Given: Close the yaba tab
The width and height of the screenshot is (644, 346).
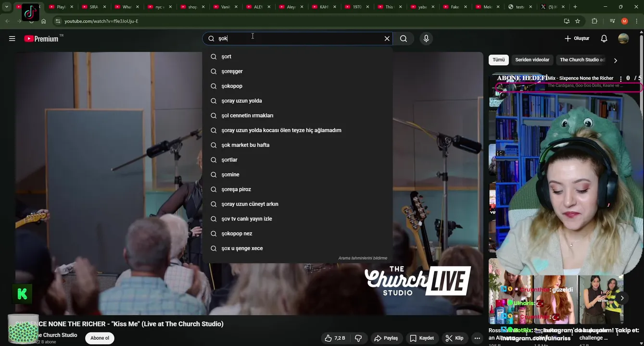Looking at the screenshot, I should point(433,7).
